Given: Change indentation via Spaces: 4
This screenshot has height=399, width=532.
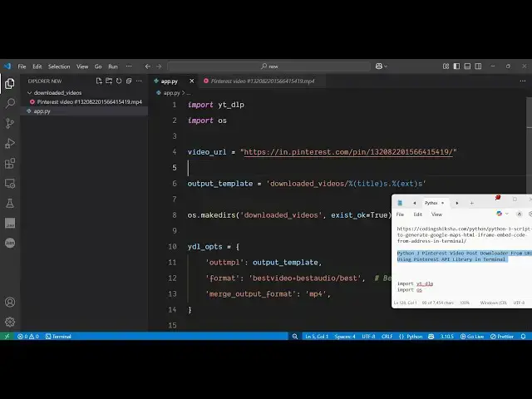Looking at the screenshot, I should point(345,336).
